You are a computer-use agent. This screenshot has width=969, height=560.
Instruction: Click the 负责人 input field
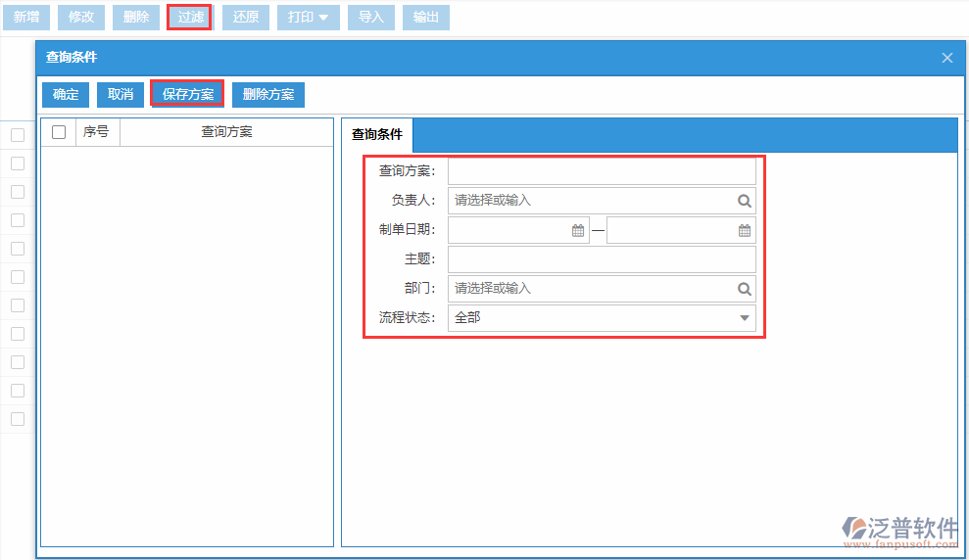tap(602, 201)
